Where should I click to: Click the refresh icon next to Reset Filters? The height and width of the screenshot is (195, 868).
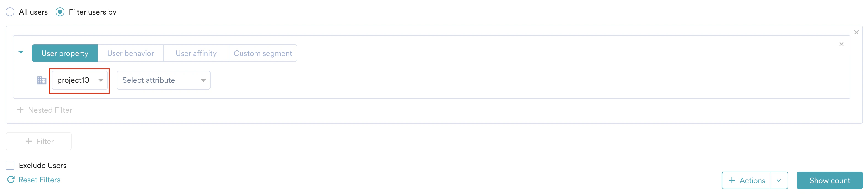click(10, 180)
